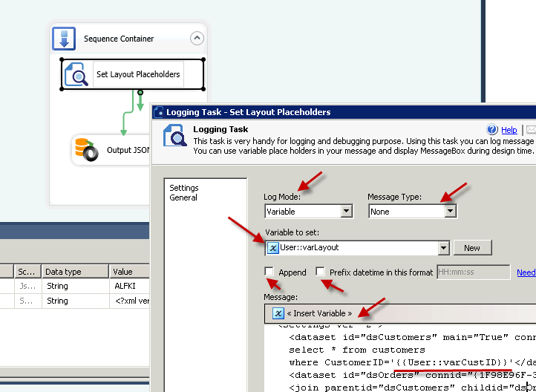The width and height of the screenshot is (536, 392).
Task: Click the New variable button
Action: (472, 248)
